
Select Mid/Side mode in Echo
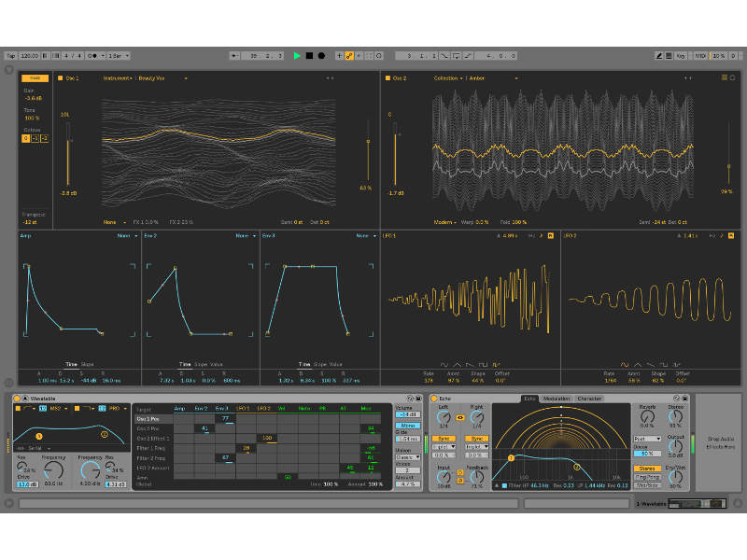pyautogui.click(x=647, y=485)
